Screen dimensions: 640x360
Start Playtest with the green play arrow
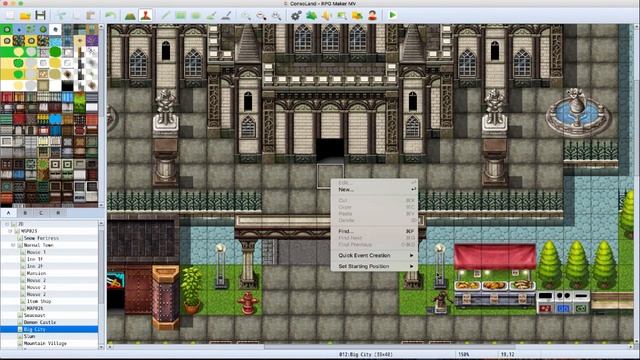(392, 16)
